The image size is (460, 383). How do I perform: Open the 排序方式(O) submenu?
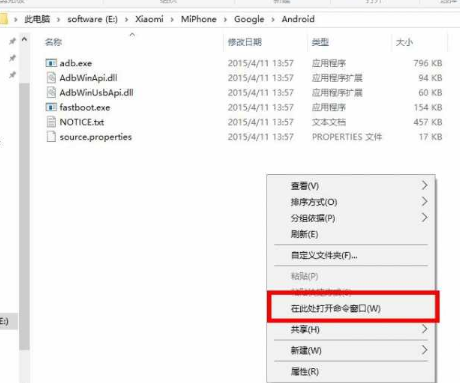pos(351,202)
